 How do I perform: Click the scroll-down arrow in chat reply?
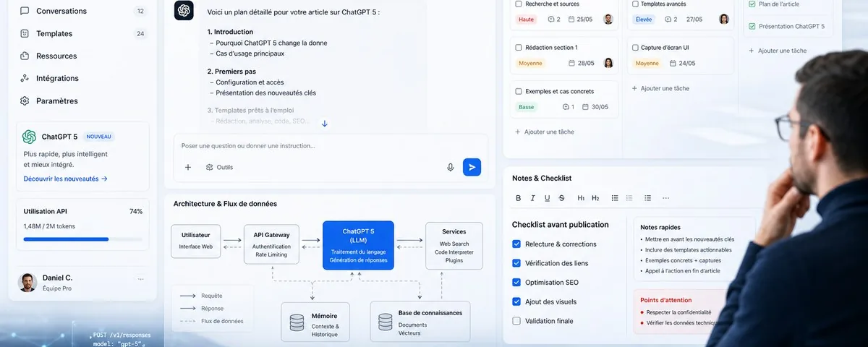click(x=325, y=124)
